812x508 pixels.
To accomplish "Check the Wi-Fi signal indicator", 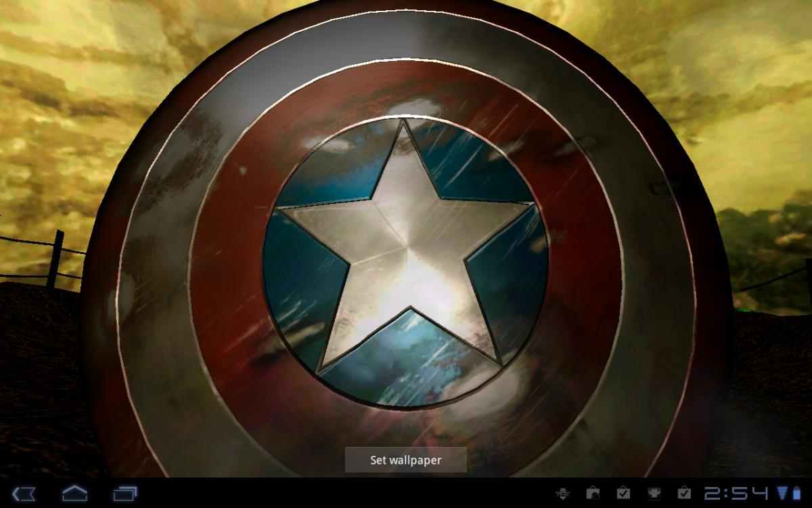I will coord(782,493).
